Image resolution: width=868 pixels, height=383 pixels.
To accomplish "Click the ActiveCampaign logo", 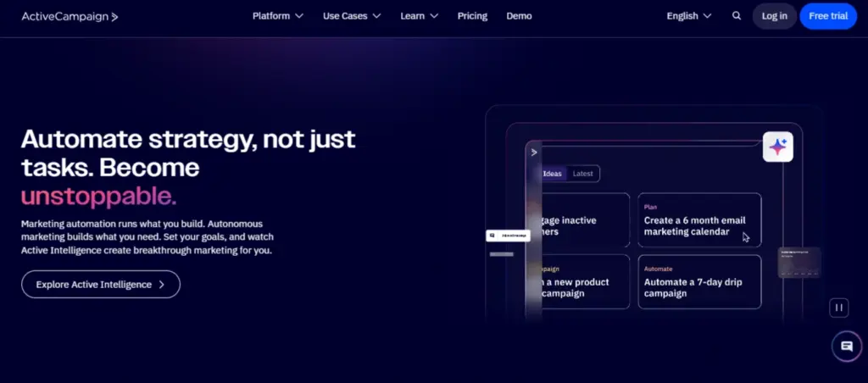I will (x=70, y=17).
